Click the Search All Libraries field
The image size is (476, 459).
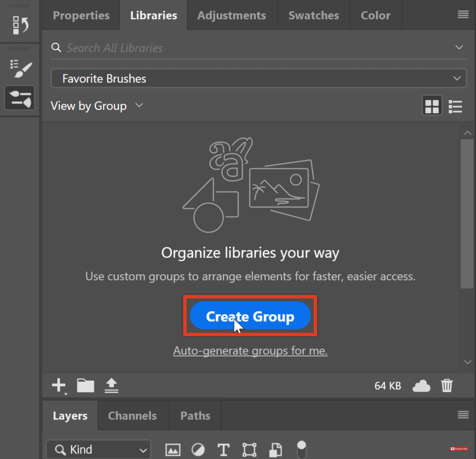(x=255, y=48)
